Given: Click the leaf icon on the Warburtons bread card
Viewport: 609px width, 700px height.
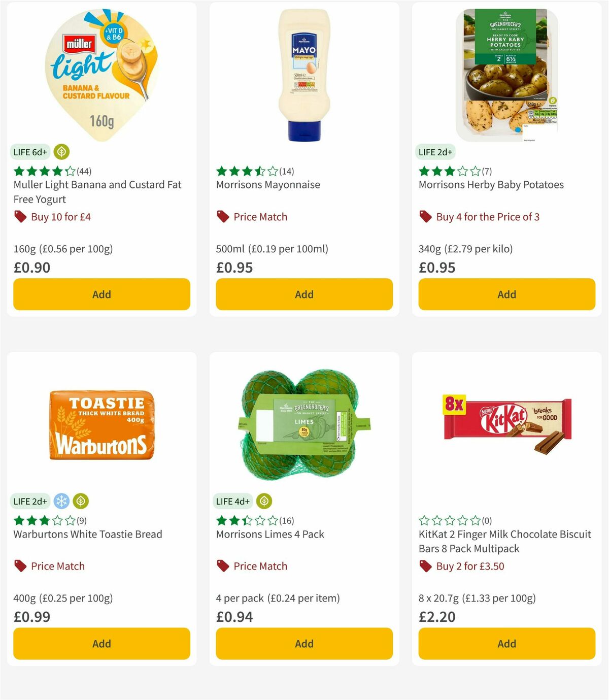Looking at the screenshot, I should point(81,501).
